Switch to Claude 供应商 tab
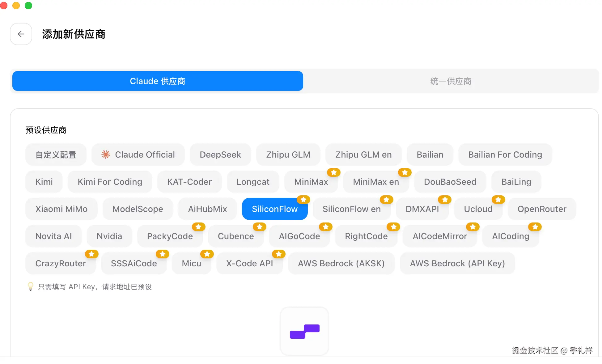The image size is (602, 364). tap(158, 81)
